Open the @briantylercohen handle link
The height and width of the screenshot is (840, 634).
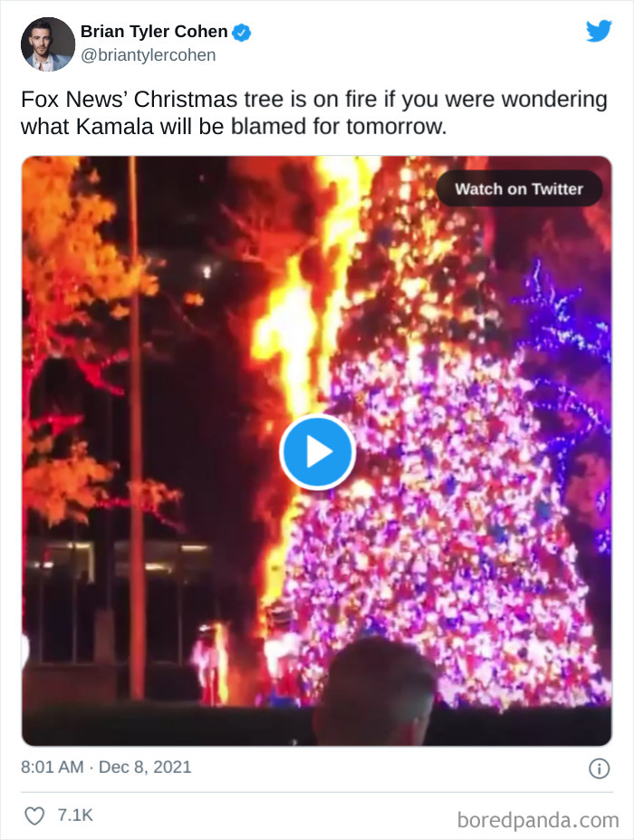pyautogui.click(x=149, y=55)
